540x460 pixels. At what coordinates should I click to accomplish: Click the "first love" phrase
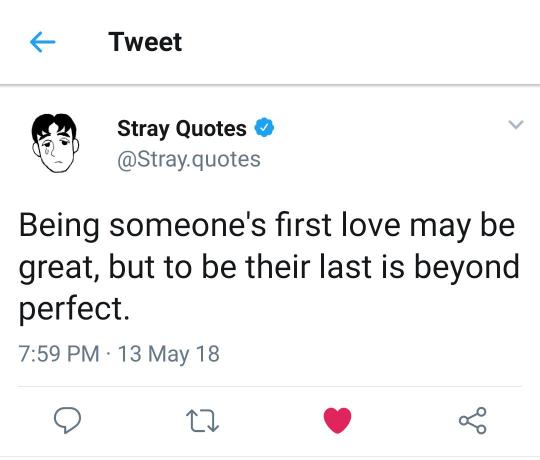[x=338, y=225]
